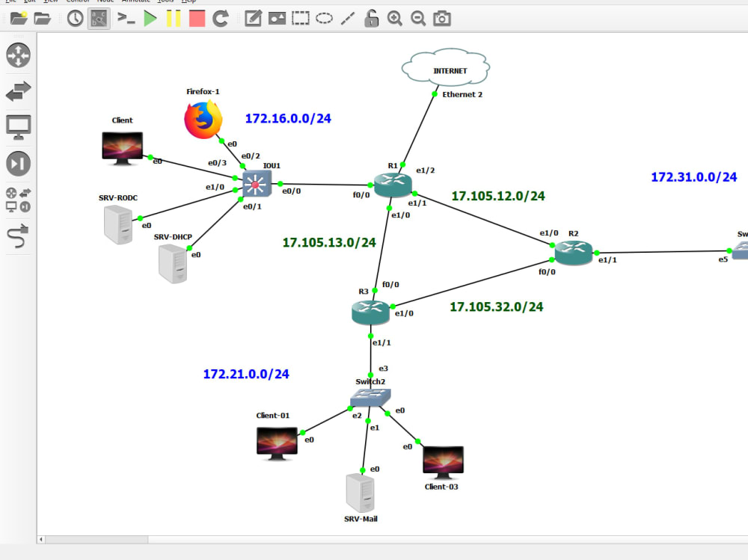Zoom out of the topology
The width and height of the screenshot is (748, 560).
point(418,18)
